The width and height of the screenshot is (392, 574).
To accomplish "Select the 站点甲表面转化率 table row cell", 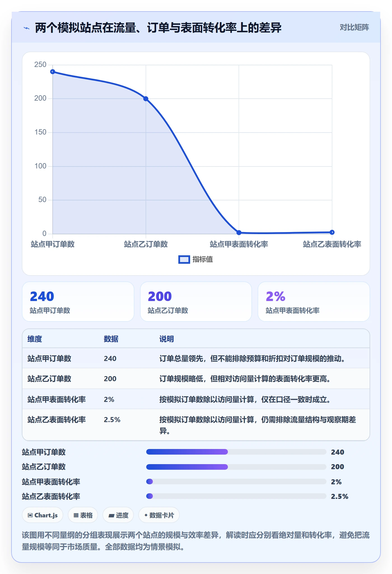I will (57, 400).
